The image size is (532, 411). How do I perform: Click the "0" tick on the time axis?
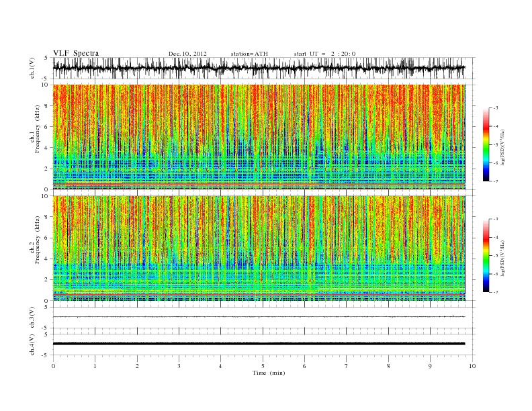click(x=53, y=366)
